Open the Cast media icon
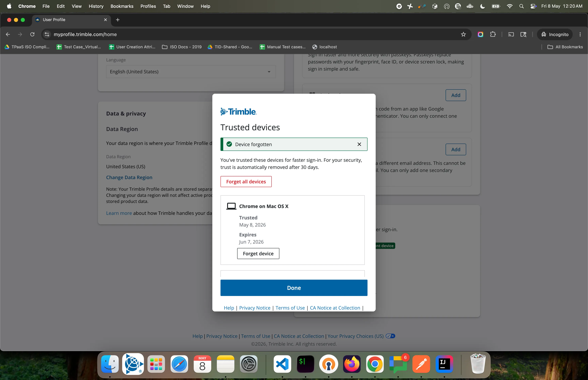Screen dimensions: 588x380 511,34
